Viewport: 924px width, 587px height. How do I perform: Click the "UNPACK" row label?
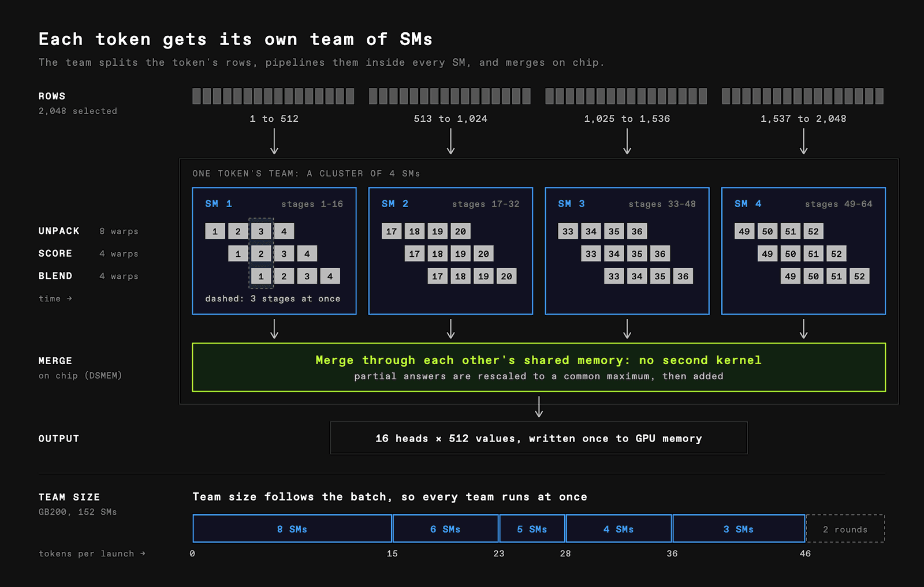tap(59, 231)
